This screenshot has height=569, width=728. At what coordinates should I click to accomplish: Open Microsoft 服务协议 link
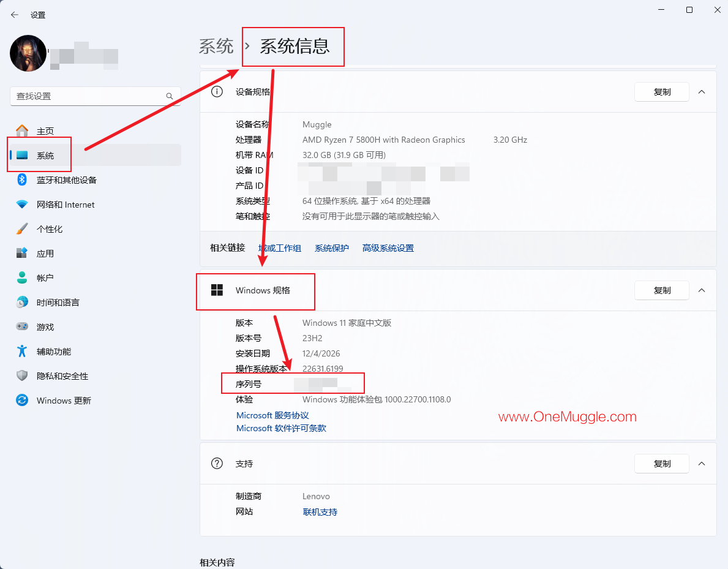point(272,415)
